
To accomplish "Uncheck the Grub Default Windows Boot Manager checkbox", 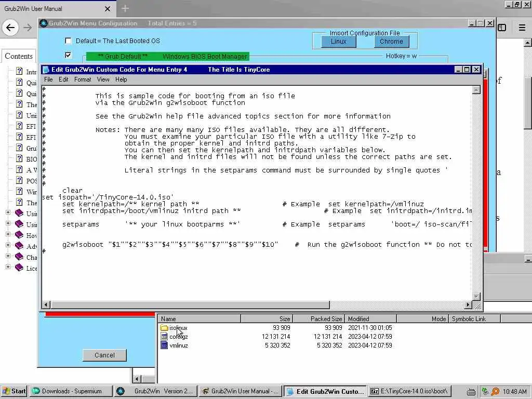I will (x=68, y=55).
